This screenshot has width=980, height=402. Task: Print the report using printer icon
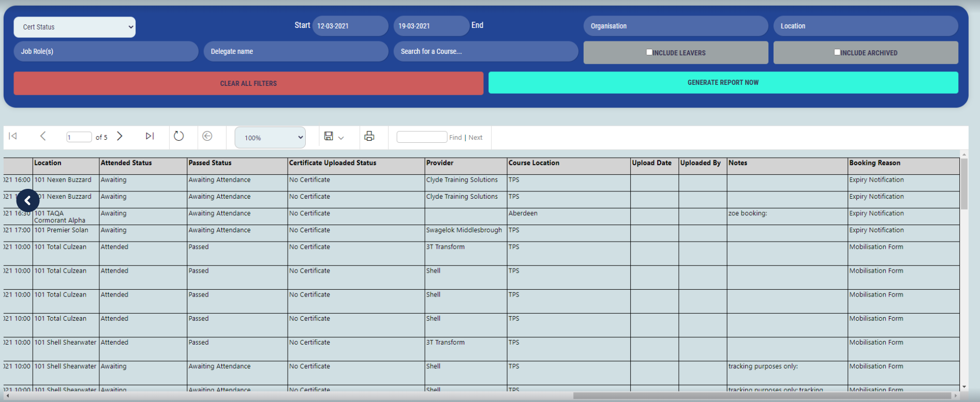369,136
